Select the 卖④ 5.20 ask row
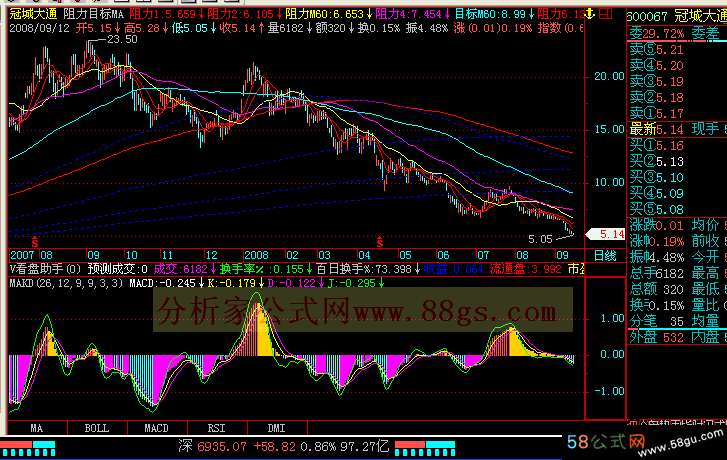727x460 pixels. coord(656,65)
